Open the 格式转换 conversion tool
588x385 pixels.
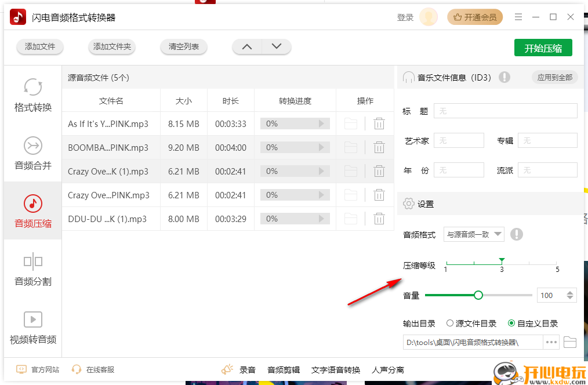[32, 96]
